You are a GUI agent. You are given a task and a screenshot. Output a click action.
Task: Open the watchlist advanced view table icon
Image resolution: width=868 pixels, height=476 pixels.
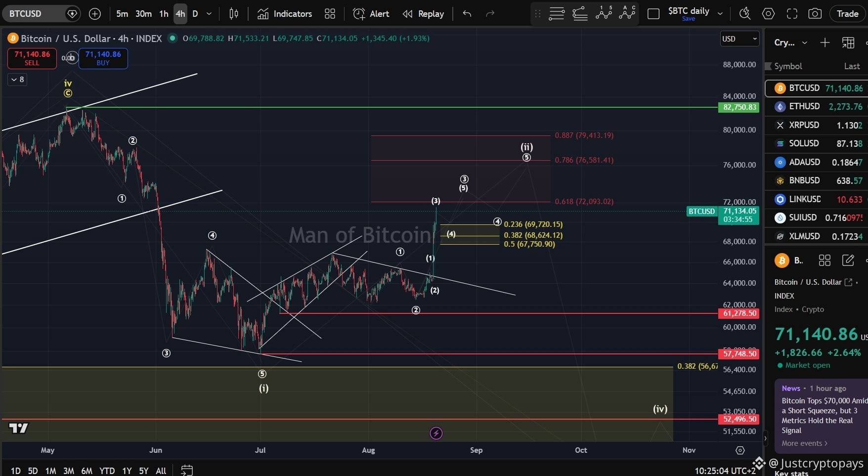pyautogui.click(x=848, y=43)
